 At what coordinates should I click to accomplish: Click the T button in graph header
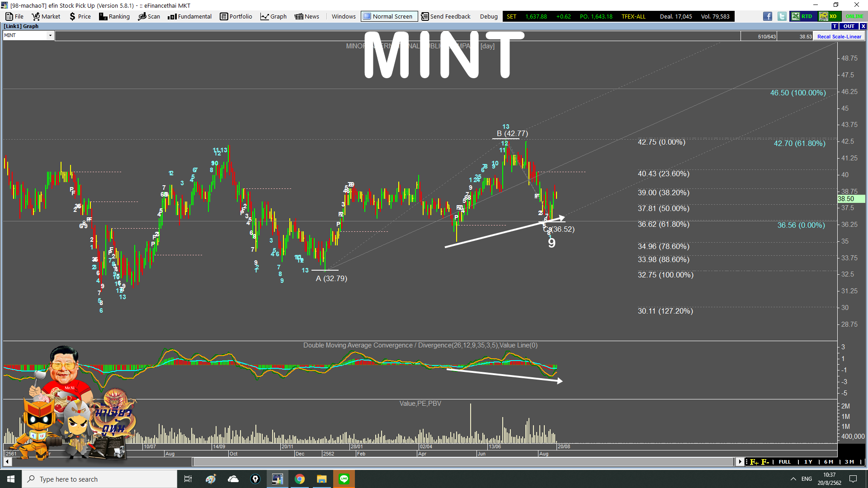(x=835, y=26)
